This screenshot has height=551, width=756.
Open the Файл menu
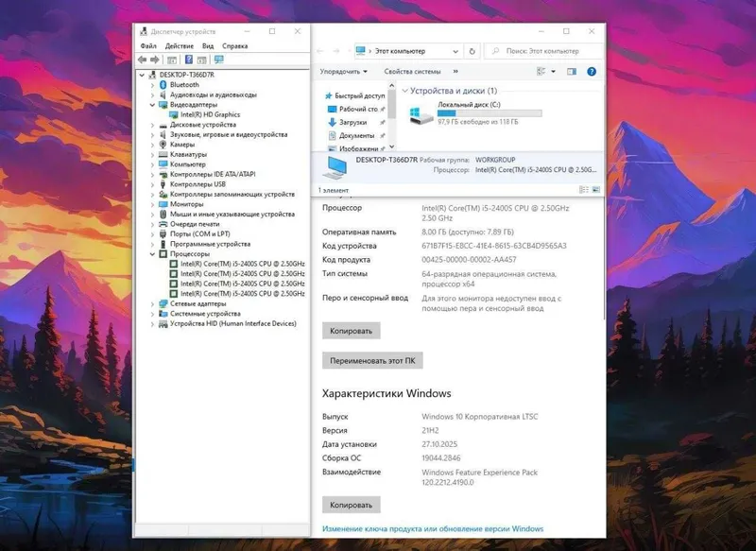(x=148, y=46)
